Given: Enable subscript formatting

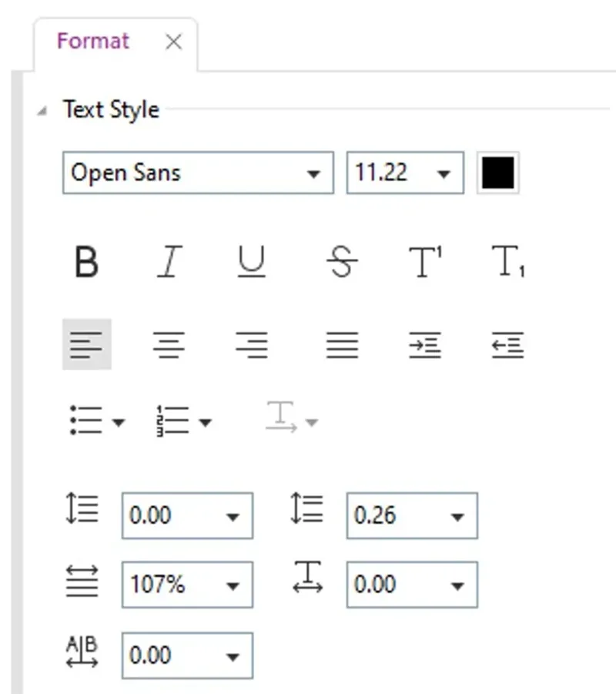Looking at the screenshot, I should pos(507,263).
